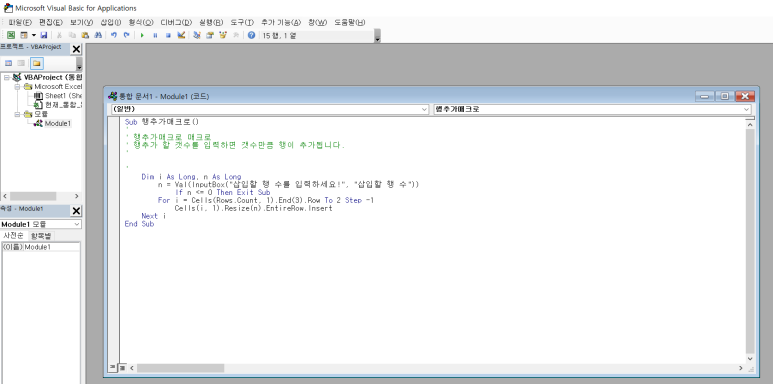Click left arrow of project tree horizontal scrollbar
The width and height of the screenshot is (773, 384).
[5, 196]
